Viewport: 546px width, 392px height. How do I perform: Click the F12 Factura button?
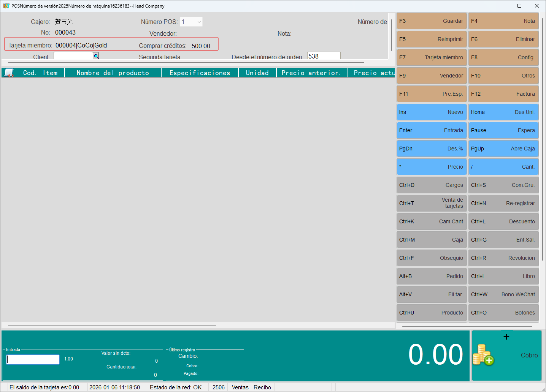[x=503, y=94]
